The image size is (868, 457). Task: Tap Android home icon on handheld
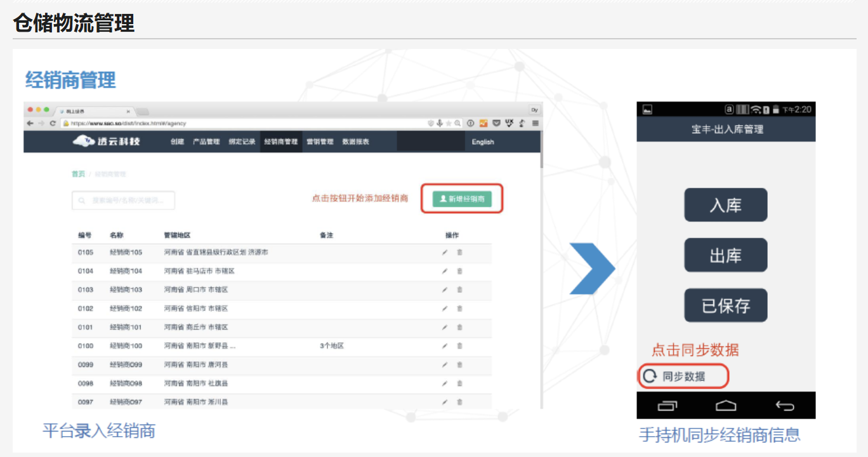tap(726, 406)
